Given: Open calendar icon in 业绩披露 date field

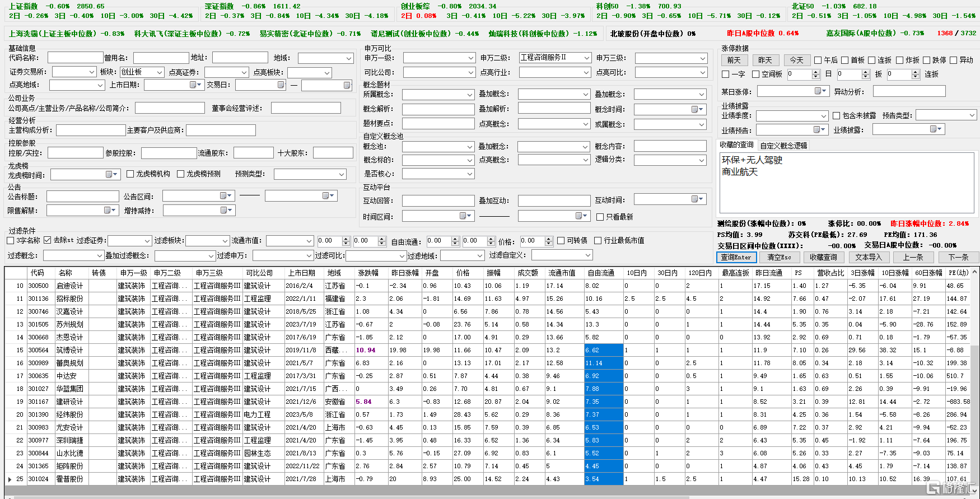Looking at the screenshot, I should click(x=936, y=129).
